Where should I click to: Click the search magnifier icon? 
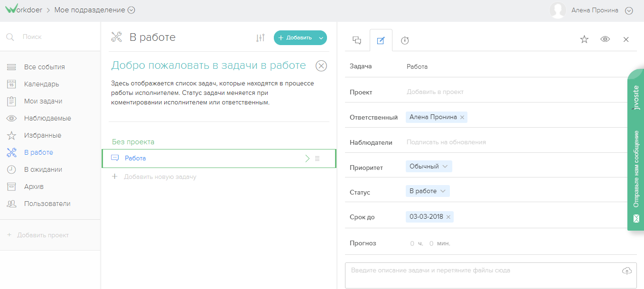click(10, 37)
